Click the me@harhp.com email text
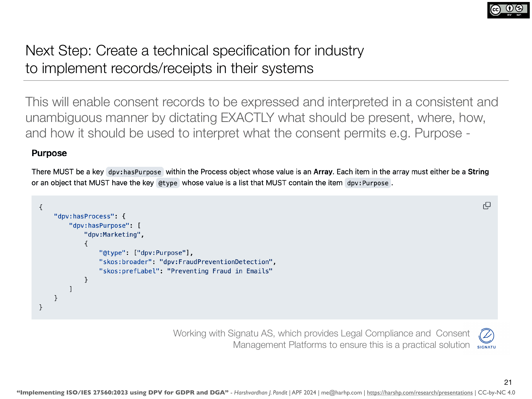This screenshot has width=532, height=399. pyautogui.click(x=341, y=393)
